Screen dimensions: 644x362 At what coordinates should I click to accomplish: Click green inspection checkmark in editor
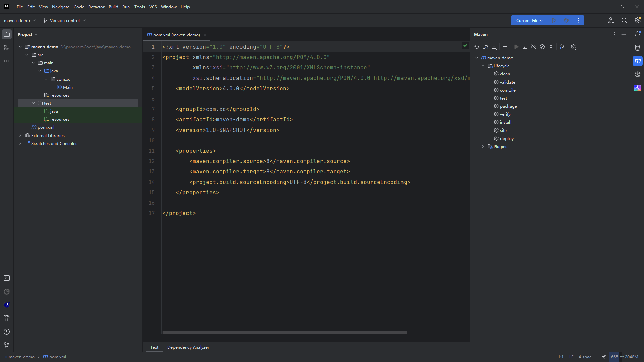click(465, 46)
